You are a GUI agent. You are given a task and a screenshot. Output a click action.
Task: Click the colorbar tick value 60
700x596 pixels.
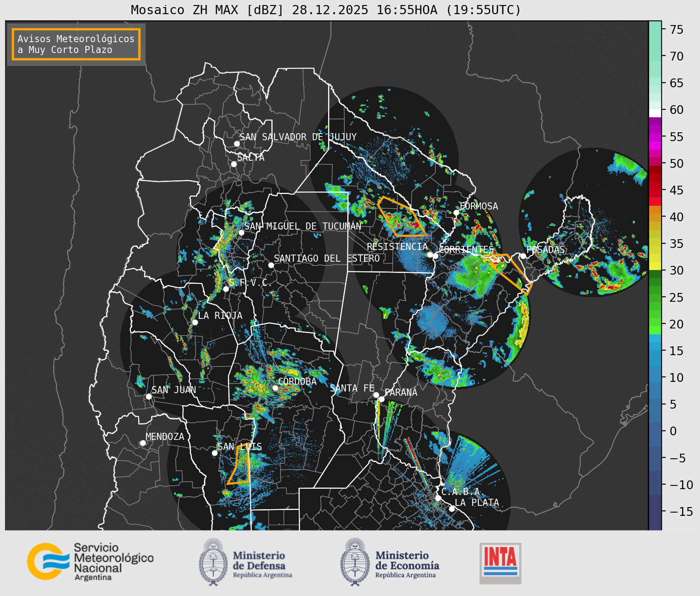click(x=677, y=110)
